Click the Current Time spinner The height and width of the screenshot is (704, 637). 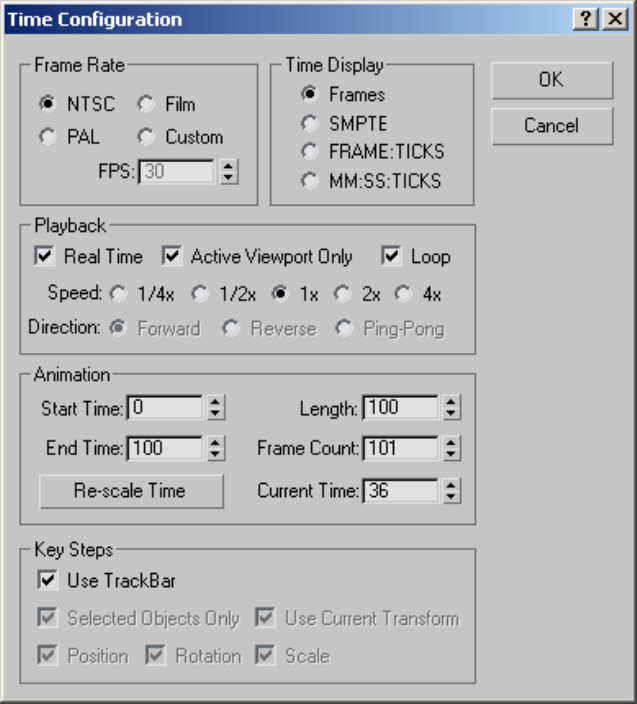click(x=451, y=491)
